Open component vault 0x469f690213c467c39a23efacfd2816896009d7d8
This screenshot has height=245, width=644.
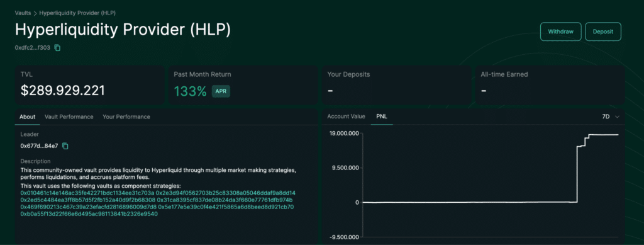point(88,207)
